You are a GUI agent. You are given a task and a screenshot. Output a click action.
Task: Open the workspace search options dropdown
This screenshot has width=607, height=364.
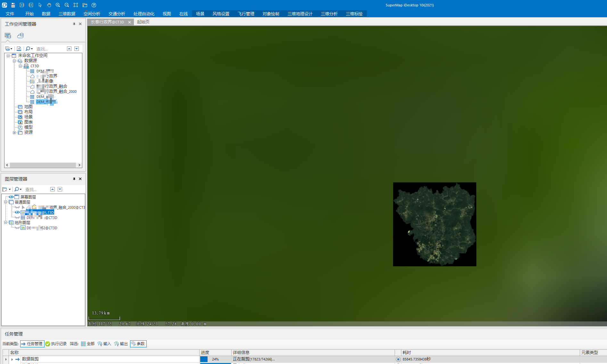pos(32,49)
